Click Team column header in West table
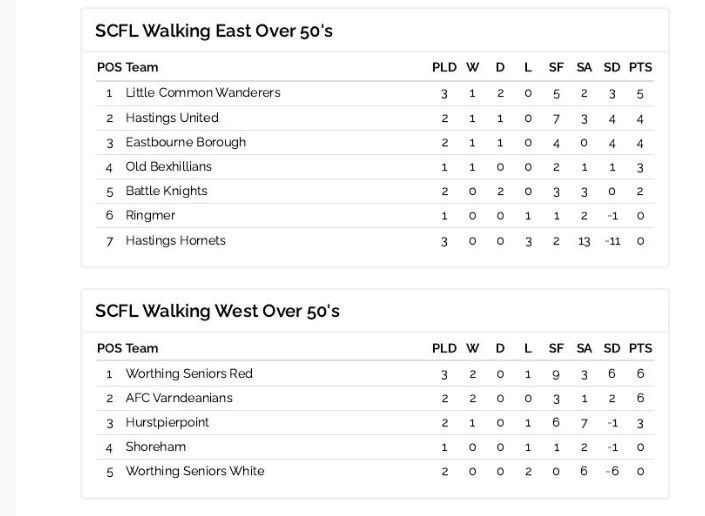The image size is (705, 516). pos(142,348)
